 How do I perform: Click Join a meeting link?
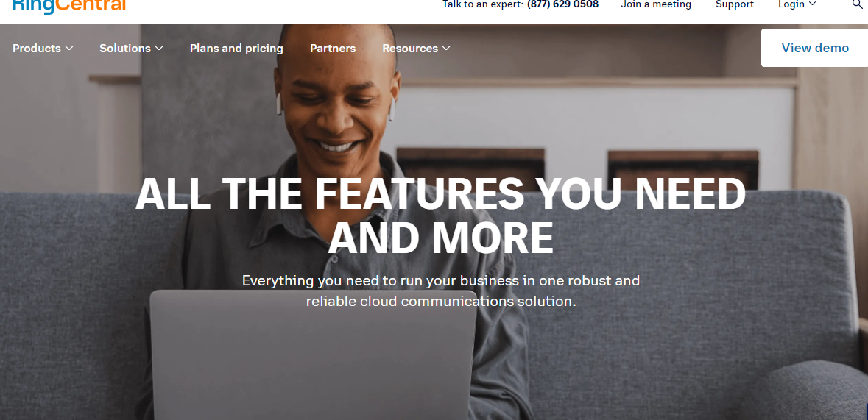(656, 4)
